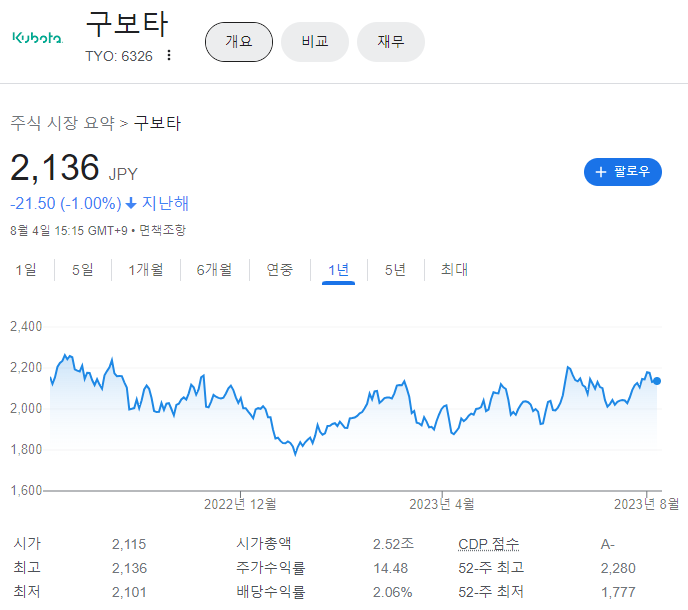Click the 구보타 company title heading
Screen dimensions: 688x610
click(127, 24)
